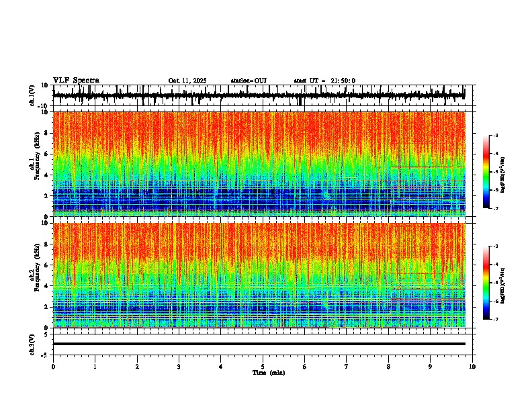This screenshot has height=411, width=532.
Task: Click the ch.2 "Frequency (kHz)" axis label
Action: point(37,267)
